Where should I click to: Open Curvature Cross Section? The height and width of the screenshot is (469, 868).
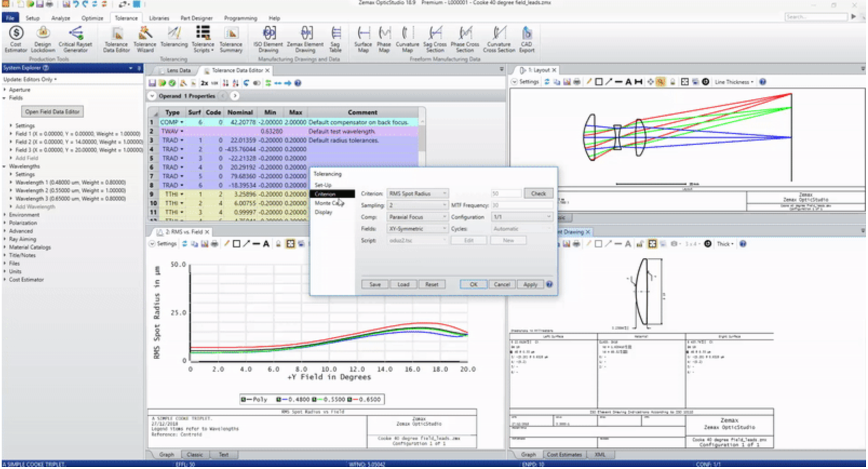[499, 39]
